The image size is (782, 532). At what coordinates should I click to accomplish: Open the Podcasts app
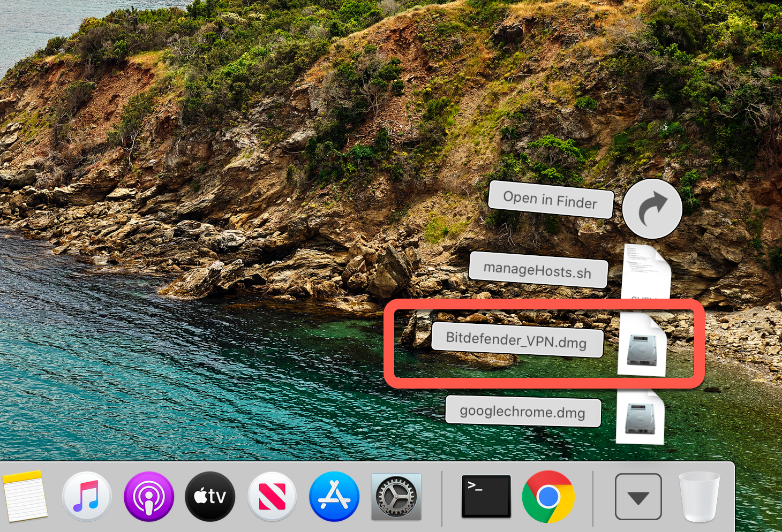pos(148,497)
